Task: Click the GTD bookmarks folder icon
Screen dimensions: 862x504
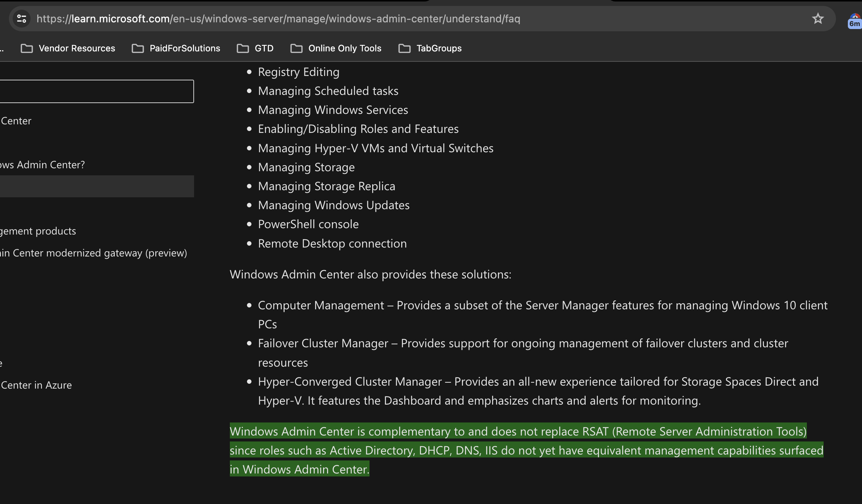Action: click(x=242, y=48)
